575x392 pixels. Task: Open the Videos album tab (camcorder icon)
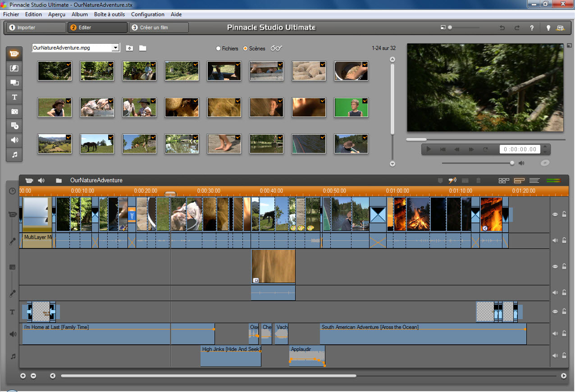(14, 54)
